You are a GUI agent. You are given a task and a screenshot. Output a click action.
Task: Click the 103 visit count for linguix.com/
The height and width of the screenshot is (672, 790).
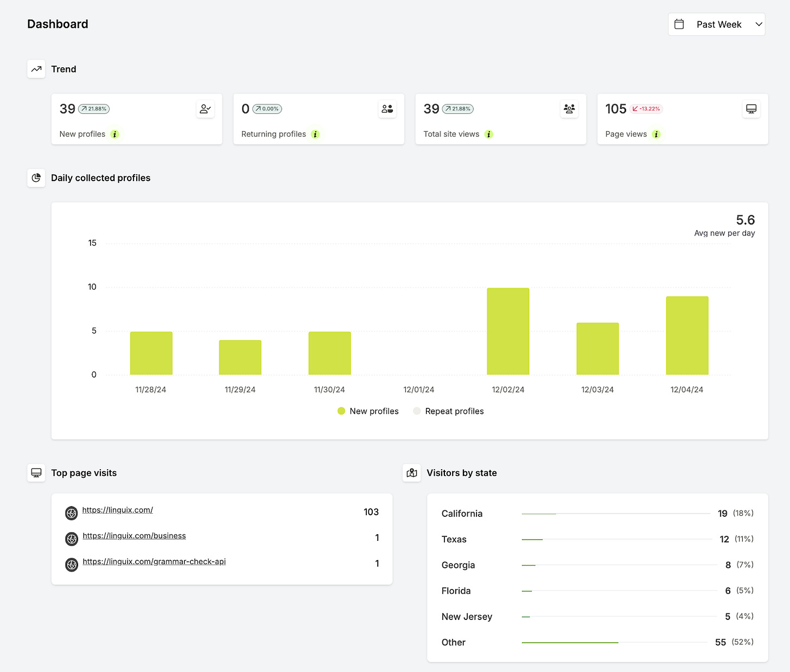tap(371, 512)
